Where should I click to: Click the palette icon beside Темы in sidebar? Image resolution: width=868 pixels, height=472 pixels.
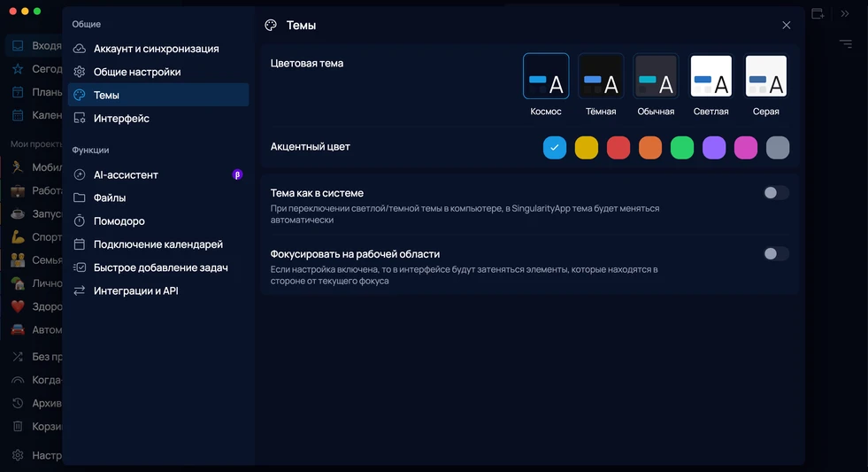click(80, 95)
